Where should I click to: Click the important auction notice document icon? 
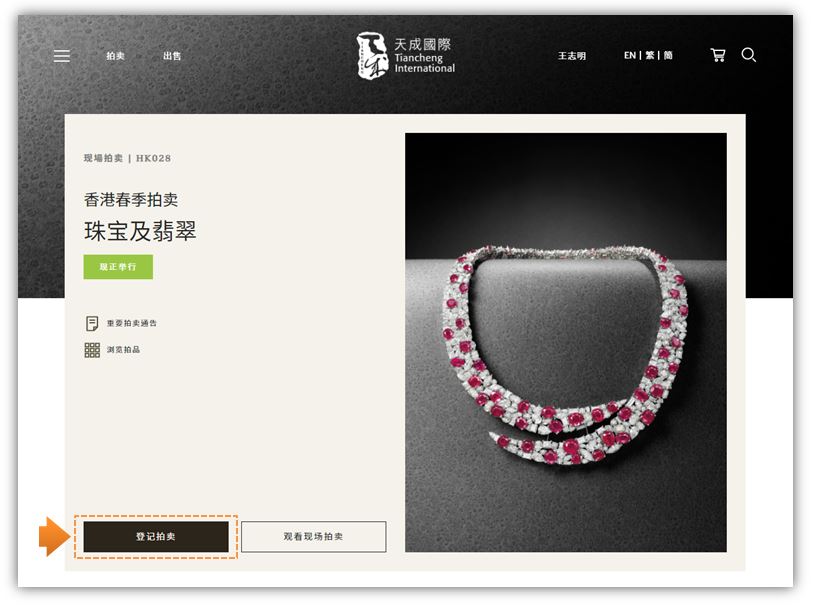coord(92,323)
